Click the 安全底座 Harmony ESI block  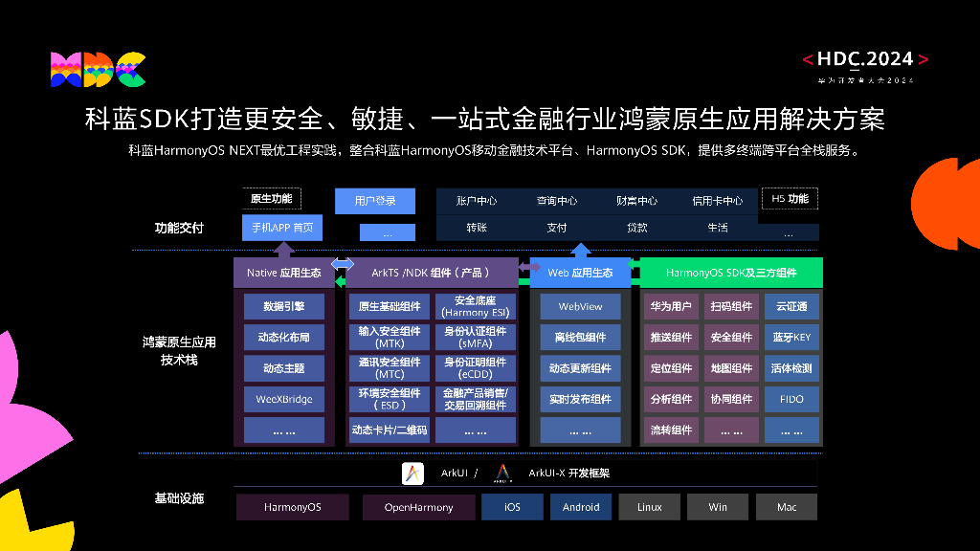click(476, 307)
